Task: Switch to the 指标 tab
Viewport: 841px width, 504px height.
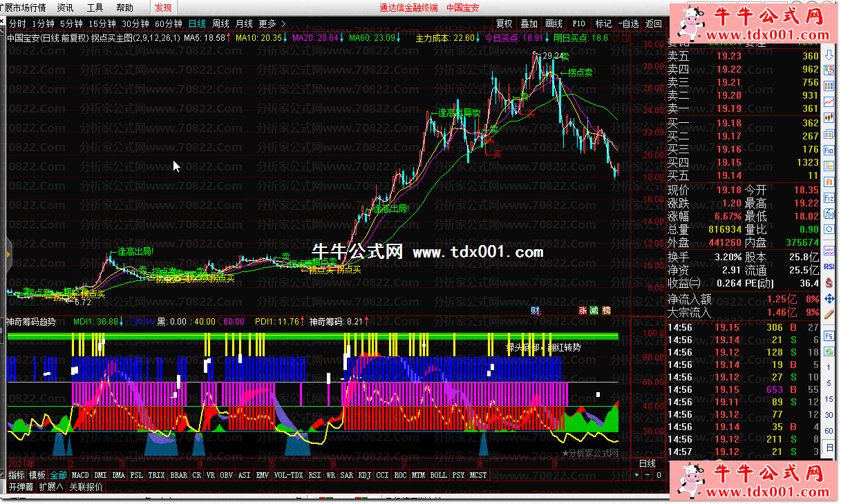Action: point(16,475)
